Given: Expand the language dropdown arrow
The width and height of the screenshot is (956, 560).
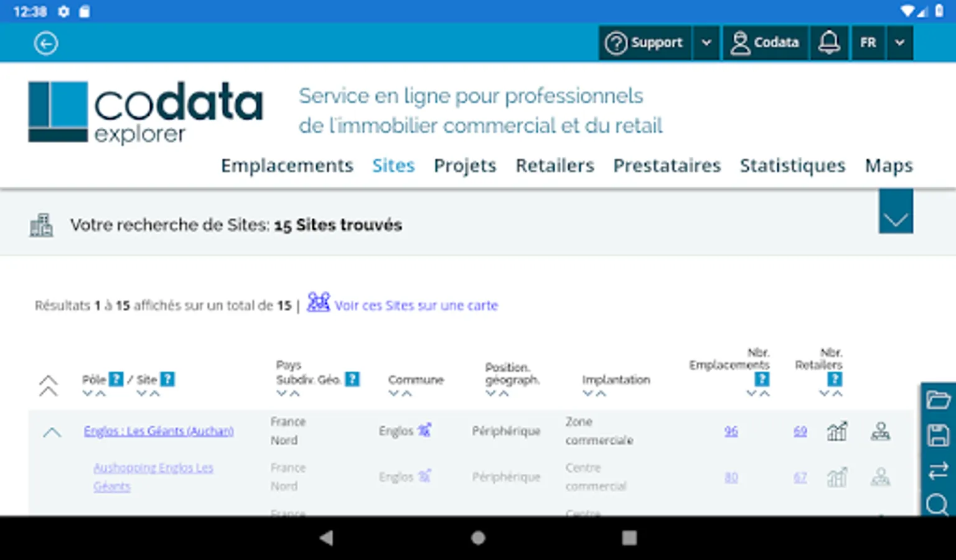Looking at the screenshot, I should tap(899, 42).
